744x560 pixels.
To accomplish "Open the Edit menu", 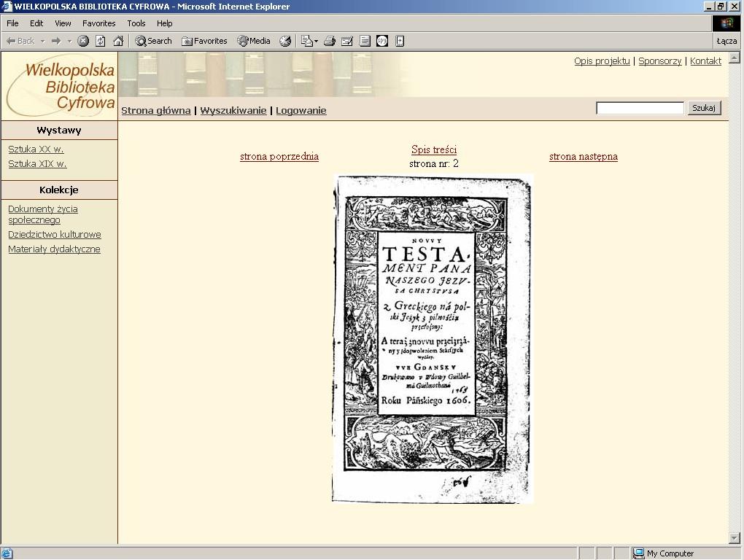I will (36, 23).
